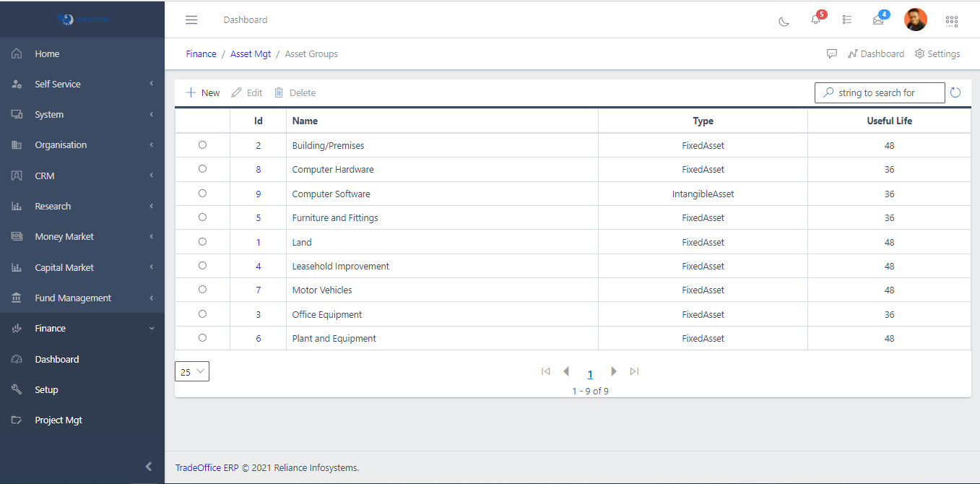Select the radio button for Land
This screenshot has width=980, height=484.
point(202,241)
